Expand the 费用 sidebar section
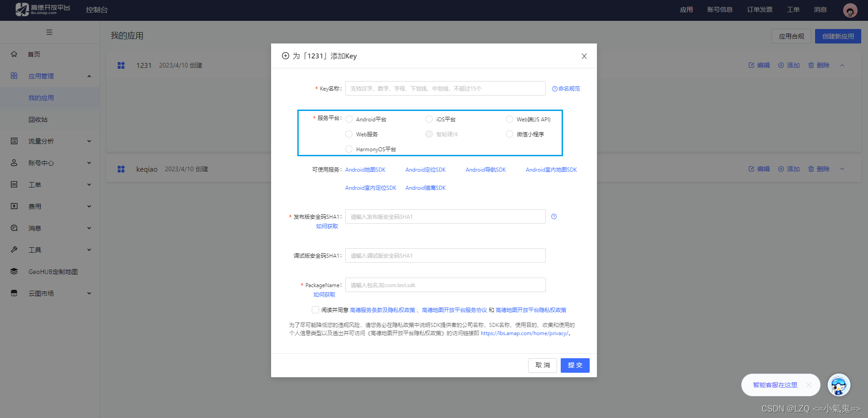Screen dimensions: 868x418 (89, 207)
